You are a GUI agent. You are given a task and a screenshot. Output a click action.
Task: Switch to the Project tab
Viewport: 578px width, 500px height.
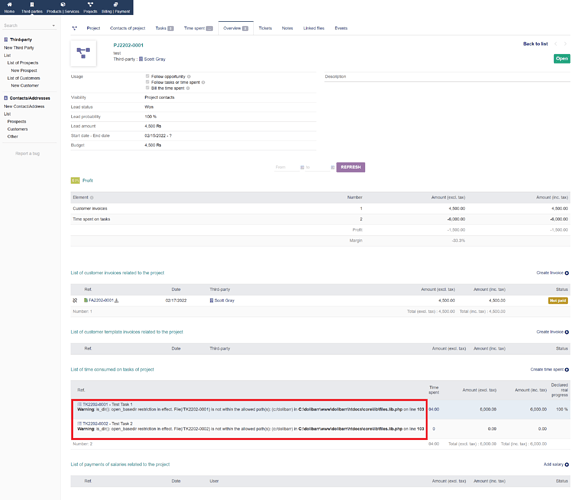pyautogui.click(x=93, y=28)
